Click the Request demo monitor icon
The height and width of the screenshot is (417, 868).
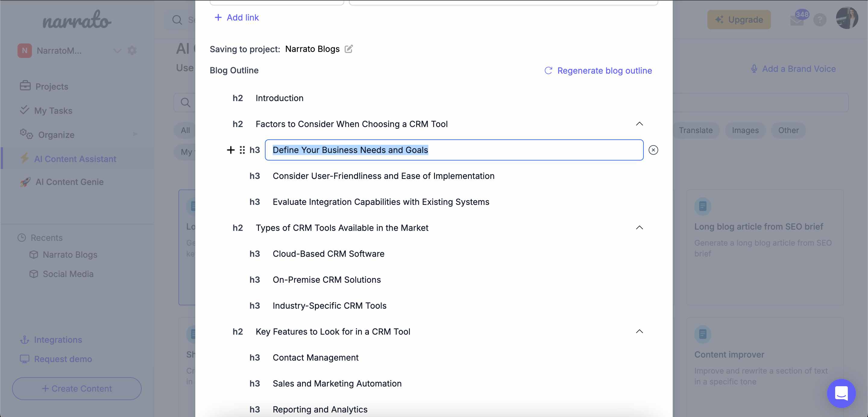(x=25, y=359)
